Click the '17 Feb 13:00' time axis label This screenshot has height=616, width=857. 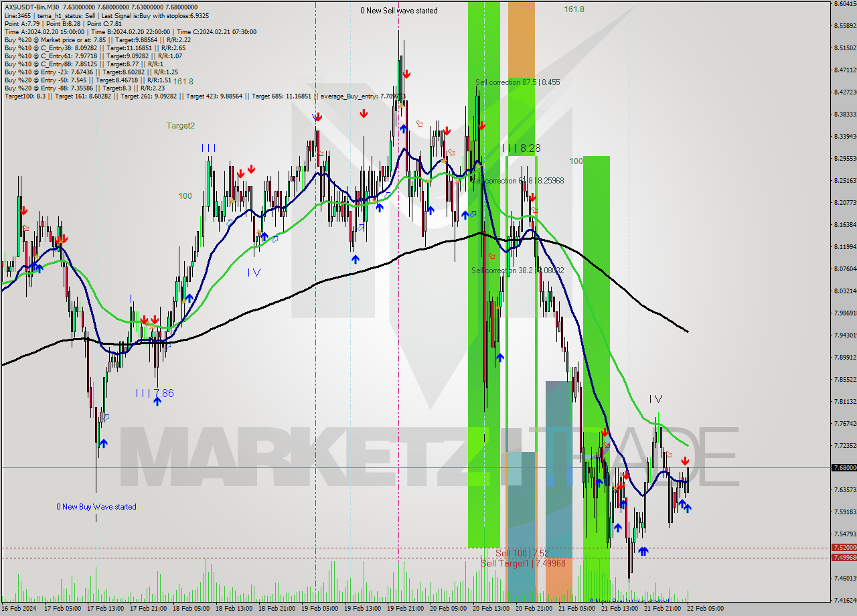106,609
